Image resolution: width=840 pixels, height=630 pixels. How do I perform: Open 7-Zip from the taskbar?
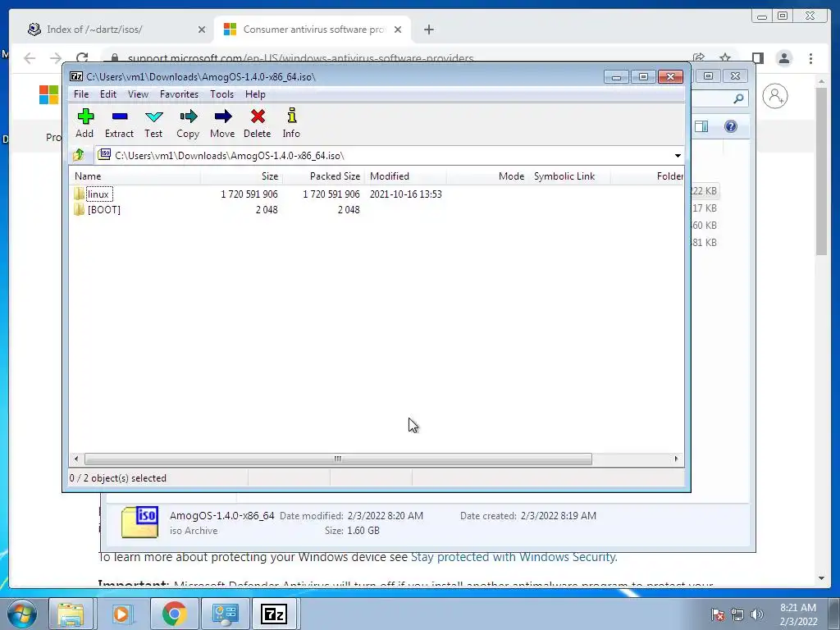[x=274, y=614]
